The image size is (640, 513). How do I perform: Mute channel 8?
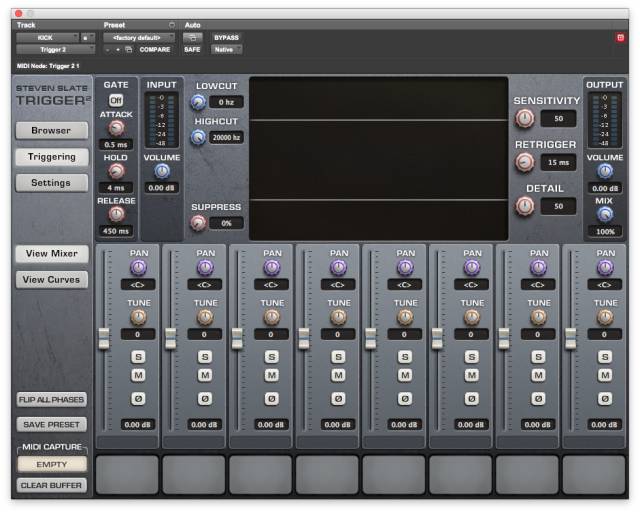605,375
